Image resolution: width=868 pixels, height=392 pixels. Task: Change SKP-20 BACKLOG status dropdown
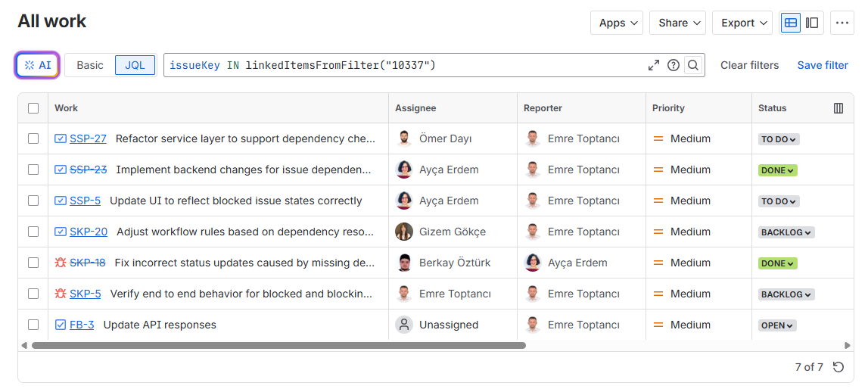point(786,232)
